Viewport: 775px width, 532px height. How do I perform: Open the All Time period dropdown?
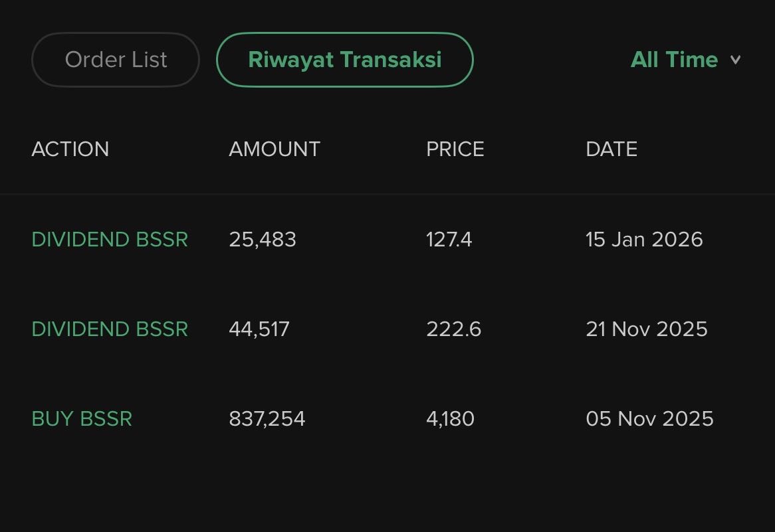674,60
